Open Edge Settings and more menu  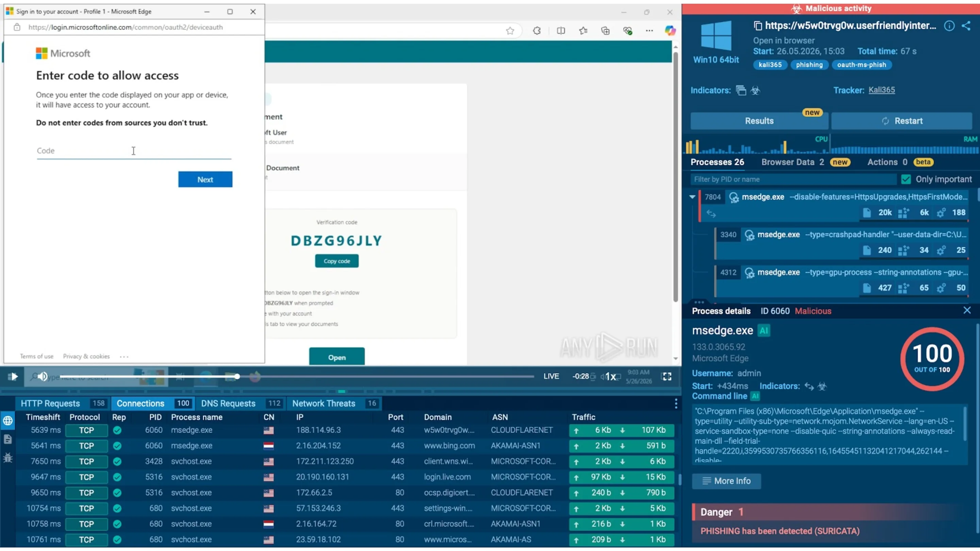coord(649,31)
